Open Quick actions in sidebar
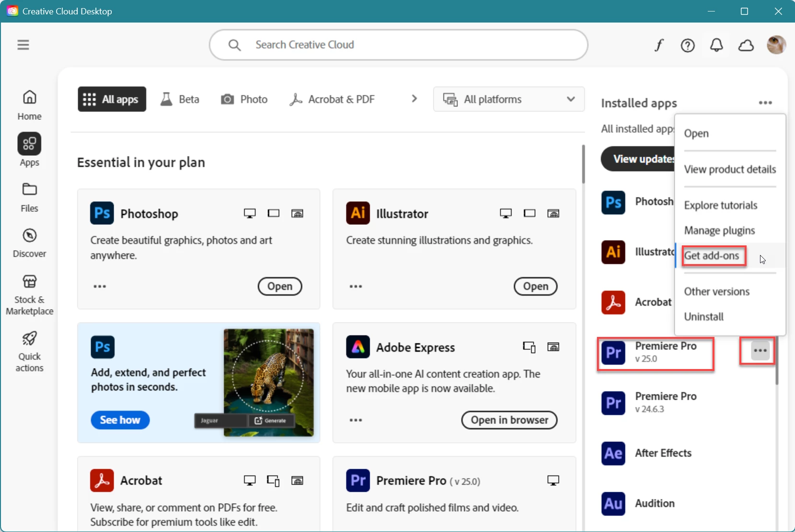This screenshot has width=795, height=532. [30, 351]
